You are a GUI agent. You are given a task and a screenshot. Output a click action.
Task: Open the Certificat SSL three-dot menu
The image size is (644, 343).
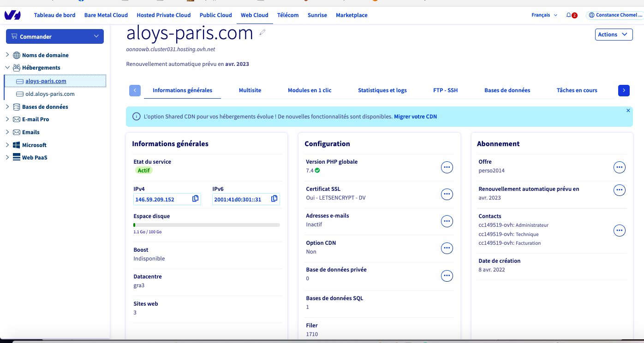[447, 195]
